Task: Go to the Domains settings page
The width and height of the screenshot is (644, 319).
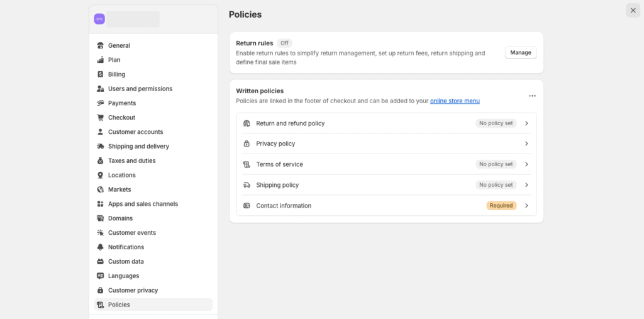Action: 120,218
